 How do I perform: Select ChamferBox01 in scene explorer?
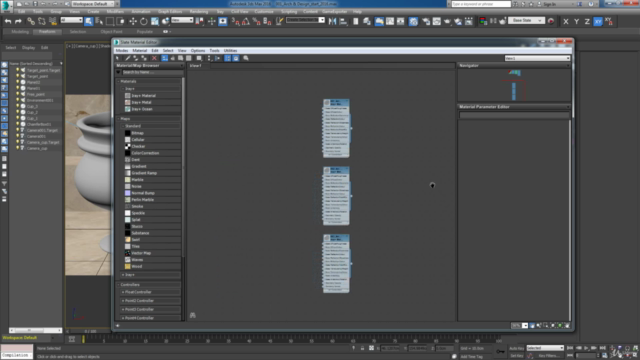click(39, 124)
